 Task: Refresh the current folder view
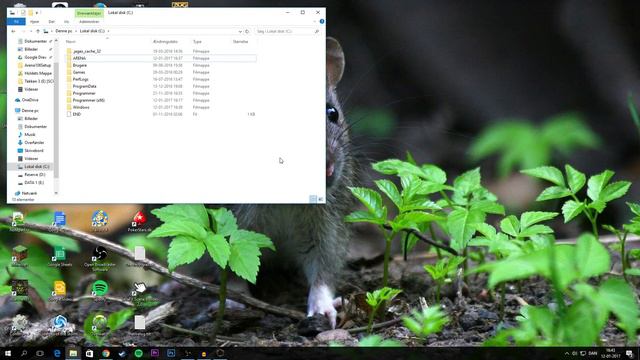247,31
